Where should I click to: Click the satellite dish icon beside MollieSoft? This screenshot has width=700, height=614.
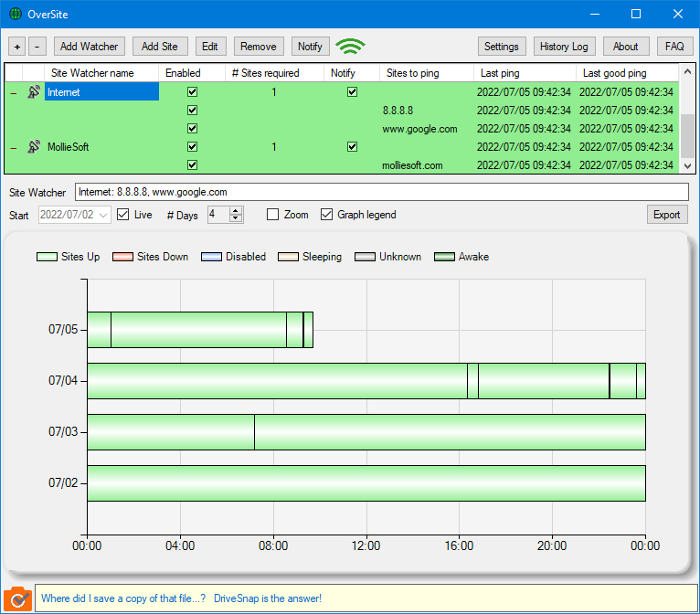point(34,147)
